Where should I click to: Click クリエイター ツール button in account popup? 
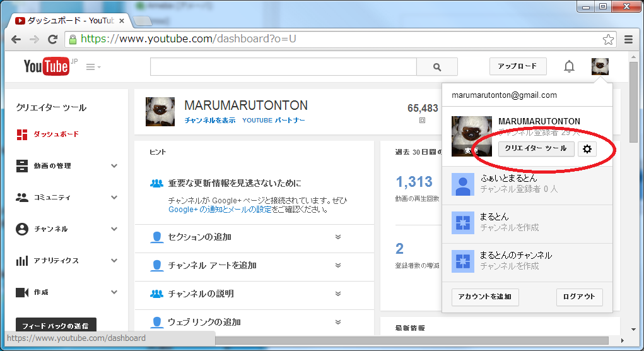536,149
